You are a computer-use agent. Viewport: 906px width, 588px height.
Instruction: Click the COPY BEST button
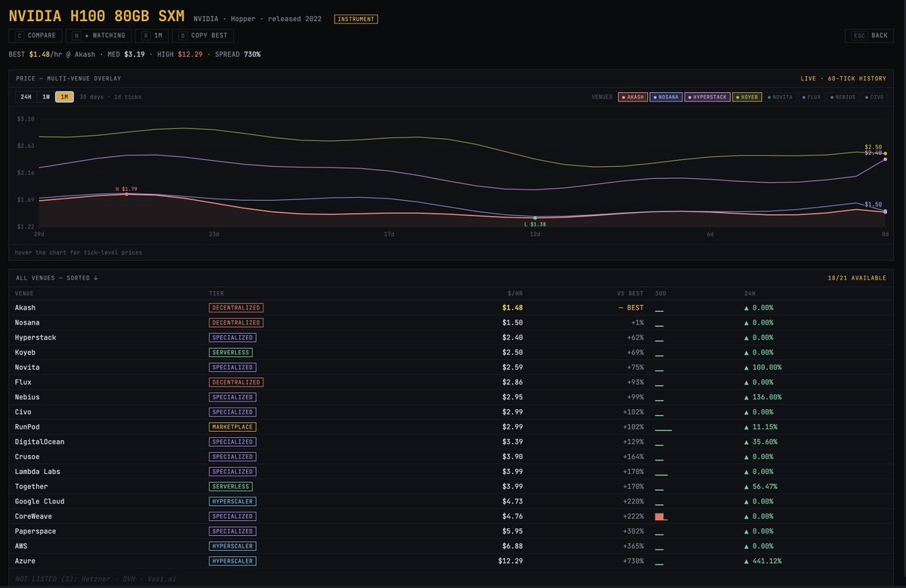tap(202, 35)
